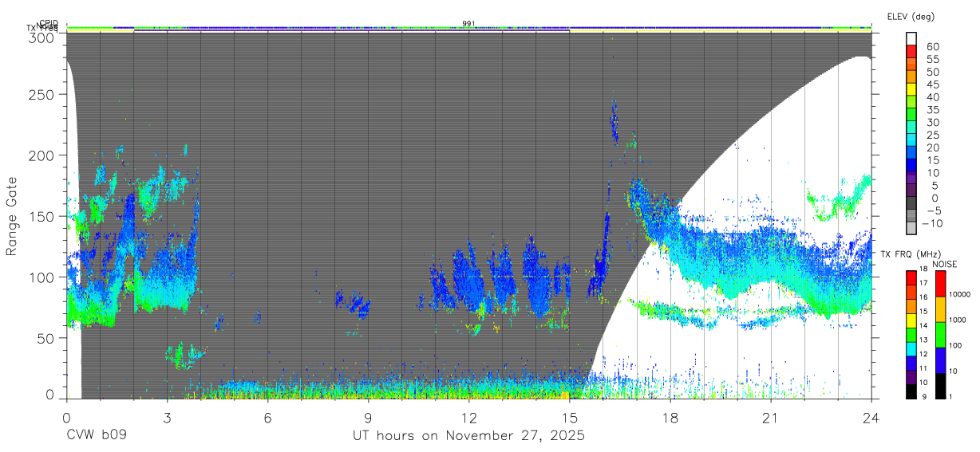Click x-axis tick label '6'
Viewport: 980px width, 452px height.
coord(267,417)
